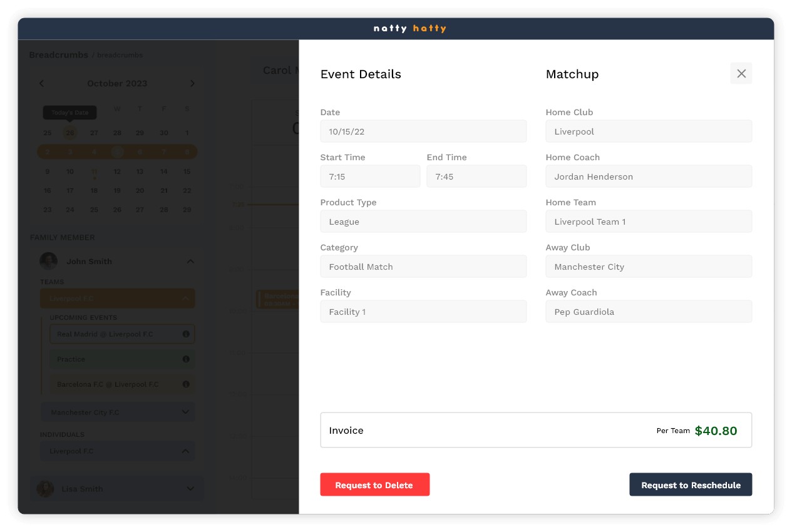
Task: Click John Smith's avatar photo
Action: tap(49, 261)
